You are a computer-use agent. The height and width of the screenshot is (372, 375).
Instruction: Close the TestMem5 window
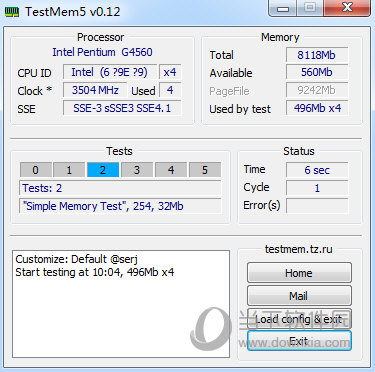tap(347, 8)
